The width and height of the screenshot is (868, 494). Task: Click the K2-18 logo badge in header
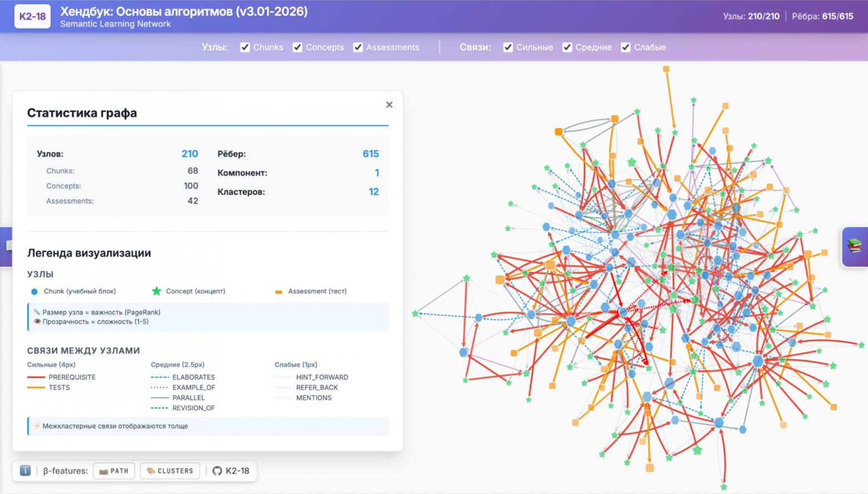point(32,17)
